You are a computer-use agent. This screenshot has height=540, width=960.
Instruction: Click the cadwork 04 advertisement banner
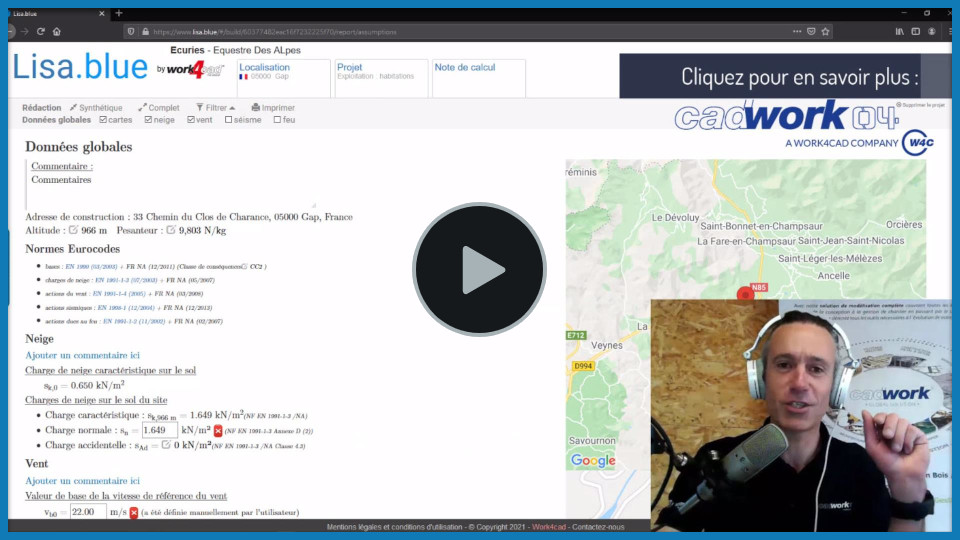(x=787, y=116)
